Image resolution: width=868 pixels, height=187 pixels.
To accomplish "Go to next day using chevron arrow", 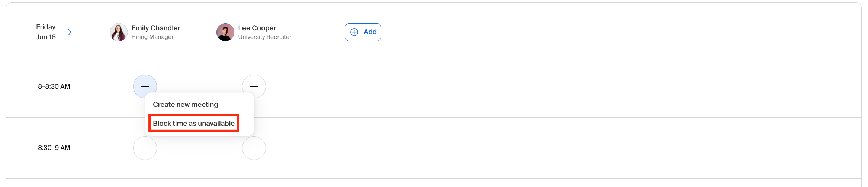I will (x=70, y=32).
